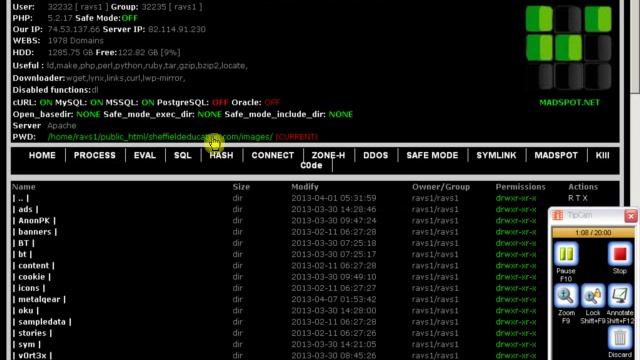Click the MADSPOT.NET link
Screen dimensions: 640x360
569,102
